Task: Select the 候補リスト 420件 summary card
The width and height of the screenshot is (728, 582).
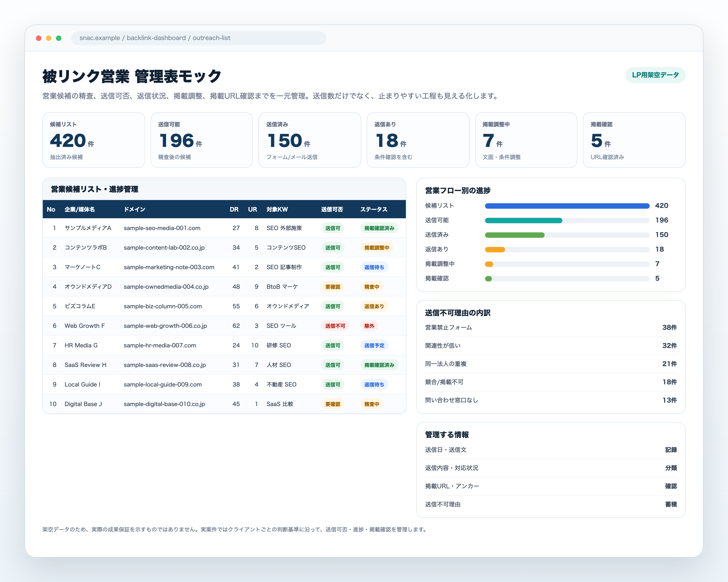Action: coord(94,140)
